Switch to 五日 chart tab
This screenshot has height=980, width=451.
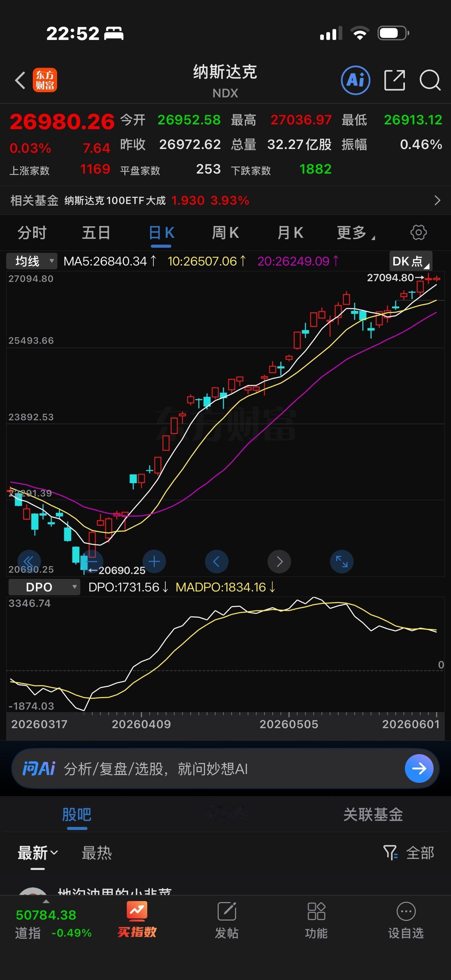click(x=96, y=233)
